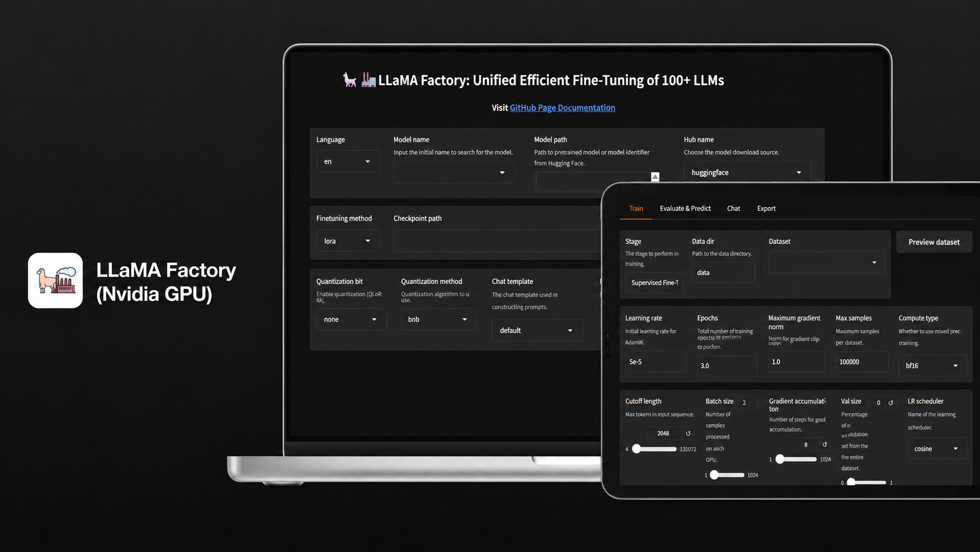Screen dimensions: 980x552
Task: Open the Quantization method dropdown showing bnb
Action: [438, 319]
